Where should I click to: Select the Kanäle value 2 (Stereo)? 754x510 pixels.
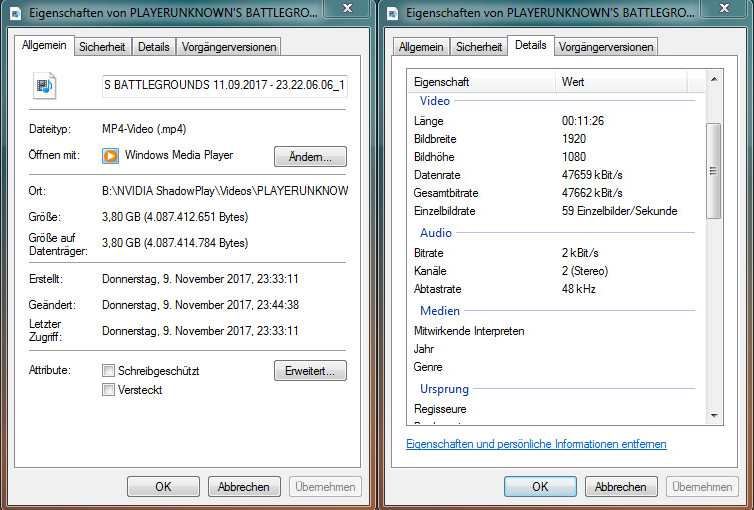(585, 271)
